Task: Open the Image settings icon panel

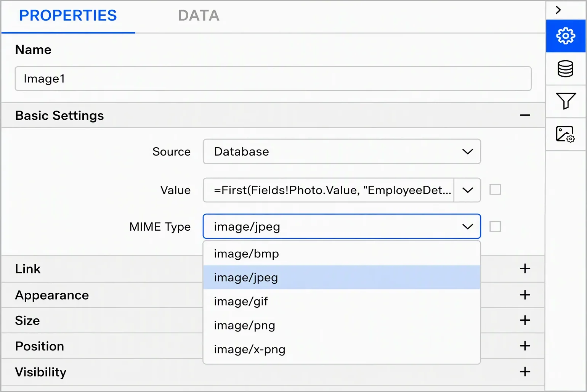Action: (x=566, y=134)
